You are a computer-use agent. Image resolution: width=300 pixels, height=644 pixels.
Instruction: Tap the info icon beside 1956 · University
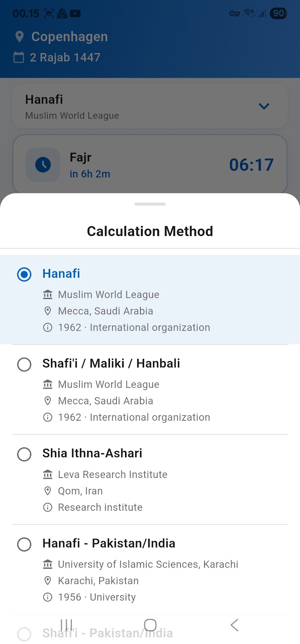[47, 597]
